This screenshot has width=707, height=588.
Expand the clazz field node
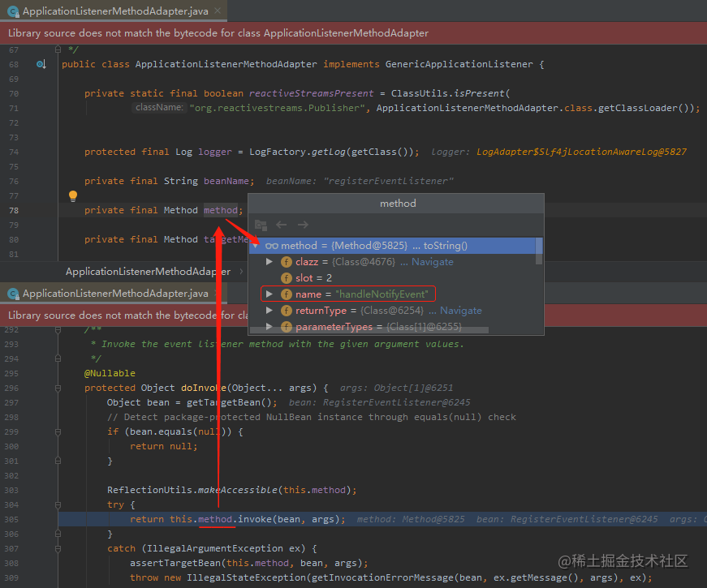tap(269, 262)
